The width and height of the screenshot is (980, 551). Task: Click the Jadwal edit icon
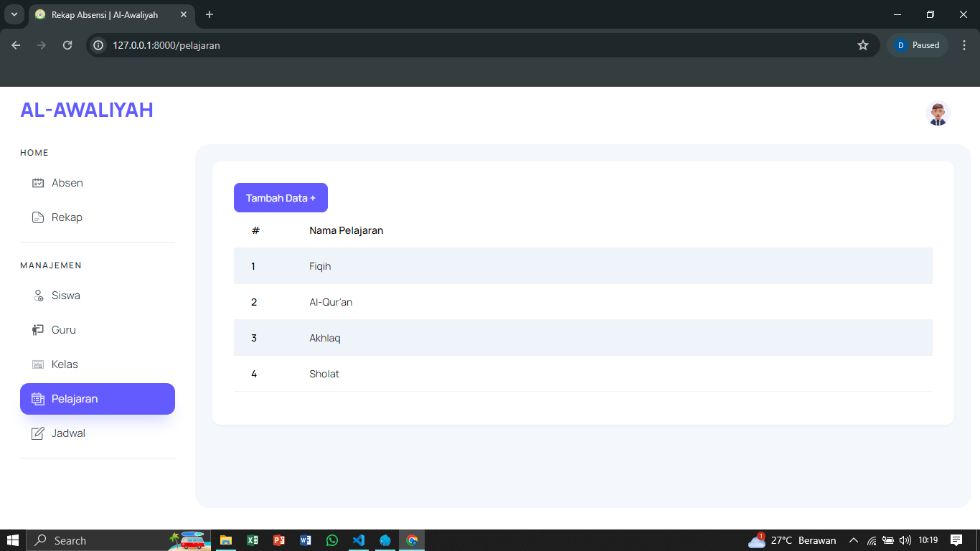click(x=38, y=433)
